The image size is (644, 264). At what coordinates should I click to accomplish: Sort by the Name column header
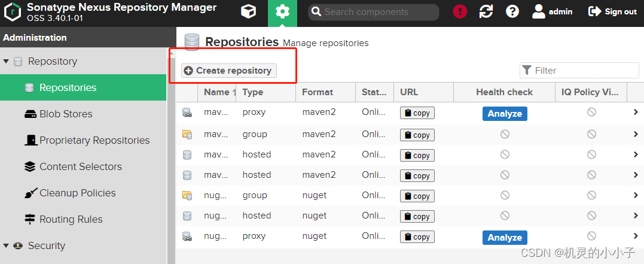coord(216,92)
